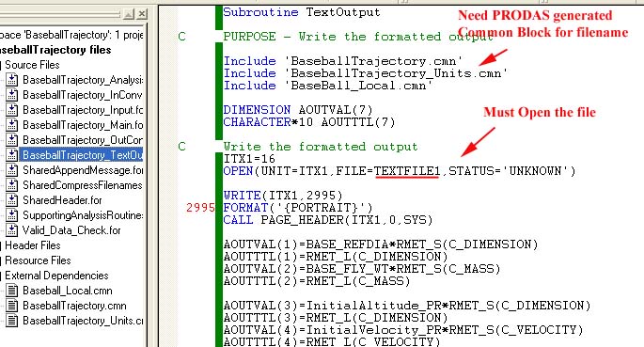The width and height of the screenshot is (644, 347).
Task: Select BaseballTrajectory_OutConv file icon
Action: [x=12, y=140]
